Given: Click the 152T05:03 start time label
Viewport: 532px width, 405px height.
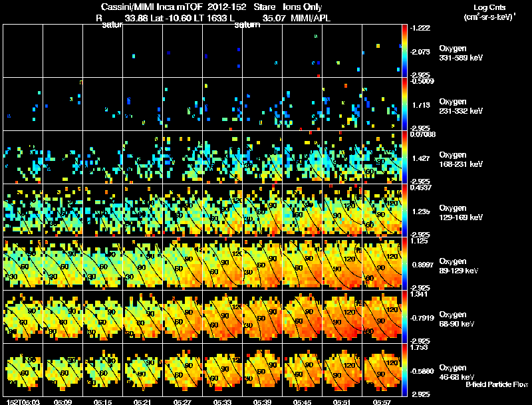Looking at the screenshot, I should pos(23,402).
